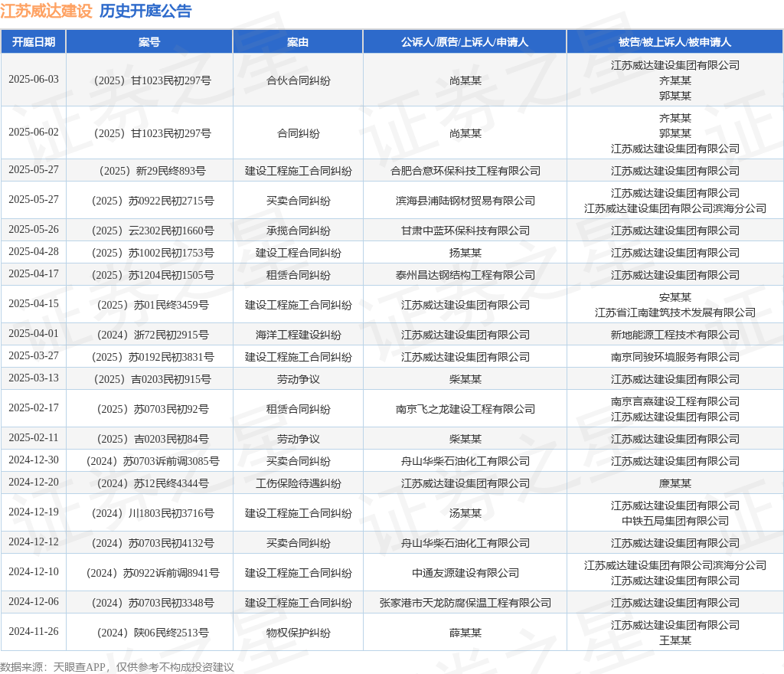Viewport: 784px width, 674px height.
Task: Select the 开庭日期 column header
Action: [34, 42]
